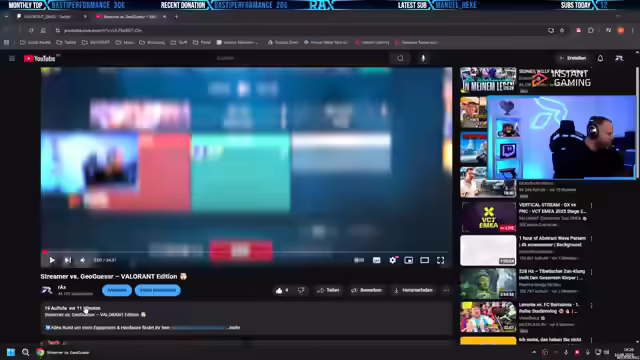
Task: Play the video with the play button
Action: pos(52,260)
